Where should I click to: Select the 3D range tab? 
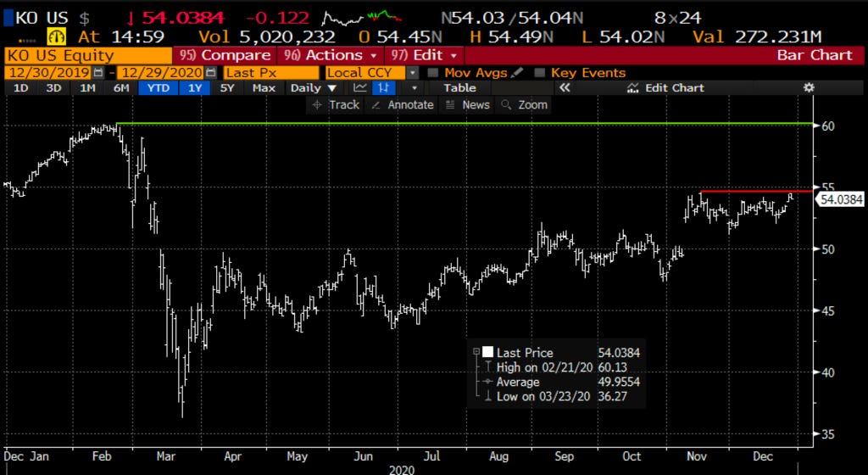pyautogui.click(x=53, y=87)
